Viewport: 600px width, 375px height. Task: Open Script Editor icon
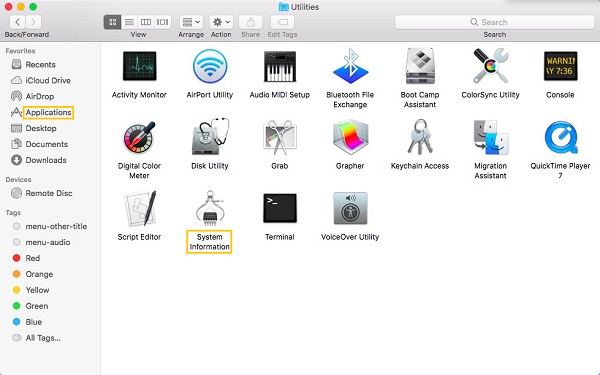(140, 208)
